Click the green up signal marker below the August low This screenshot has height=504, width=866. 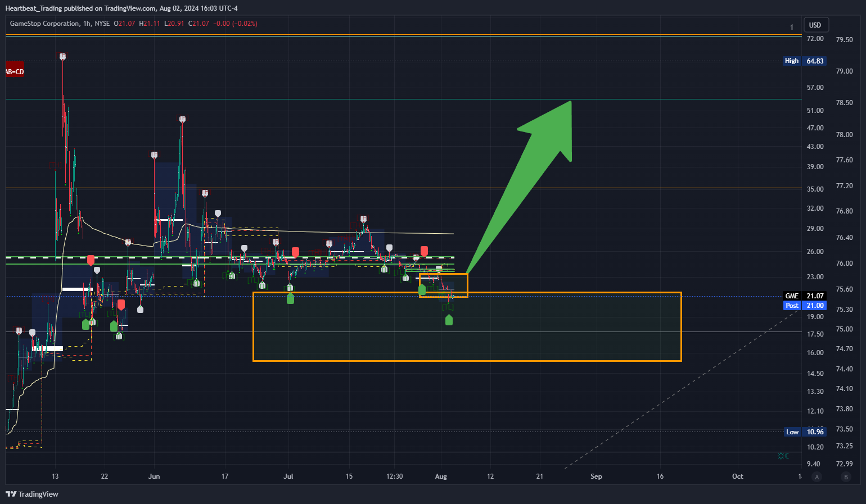point(449,320)
